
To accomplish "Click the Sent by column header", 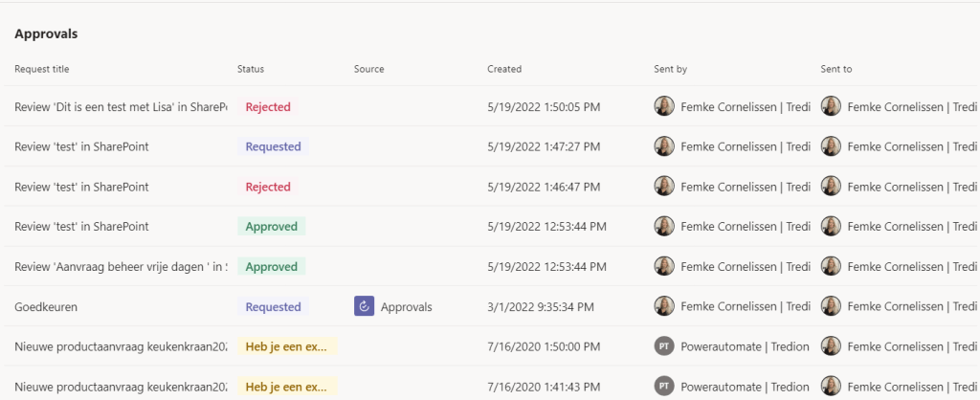I will pyautogui.click(x=670, y=69).
